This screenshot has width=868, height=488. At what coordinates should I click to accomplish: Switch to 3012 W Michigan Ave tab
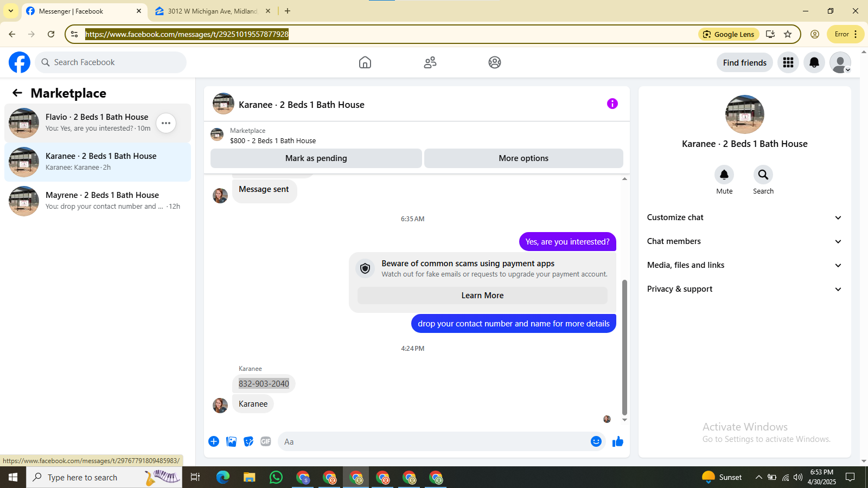pos(212,11)
